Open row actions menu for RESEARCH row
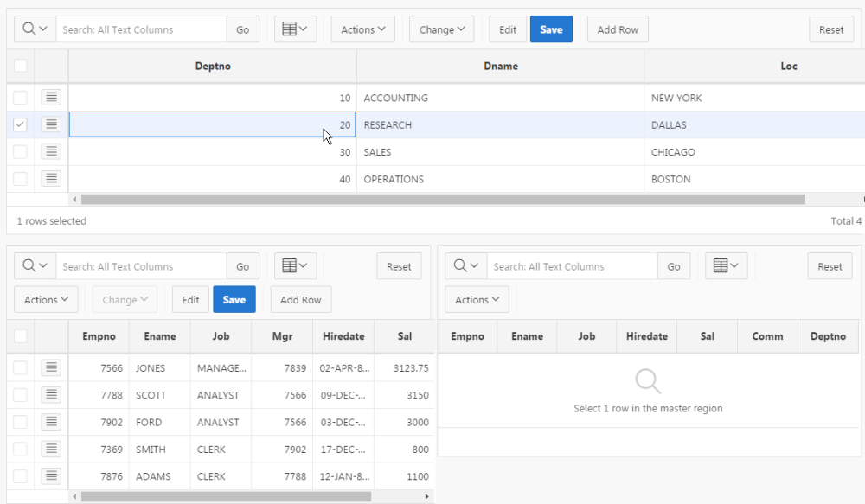This screenshot has height=504, width=865. tap(51, 124)
